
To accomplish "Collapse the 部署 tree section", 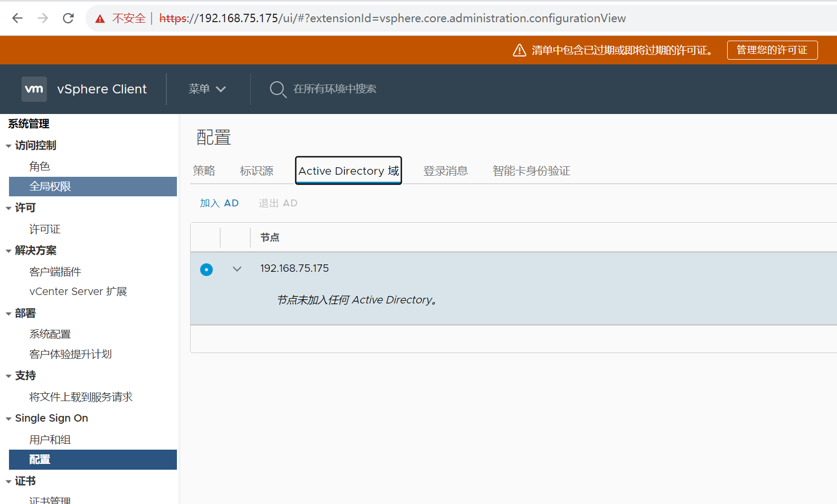I will 8,314.
